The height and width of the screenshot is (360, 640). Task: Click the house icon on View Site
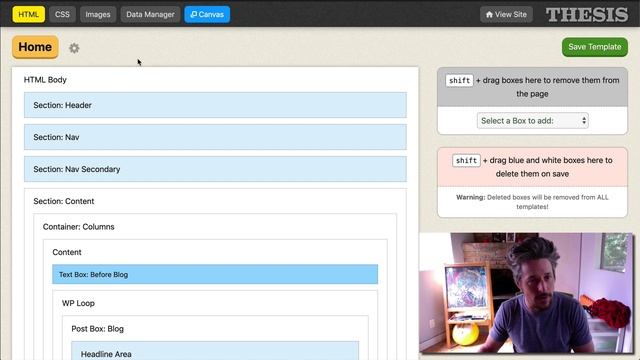pyautogui.click(x=489, y=14)
